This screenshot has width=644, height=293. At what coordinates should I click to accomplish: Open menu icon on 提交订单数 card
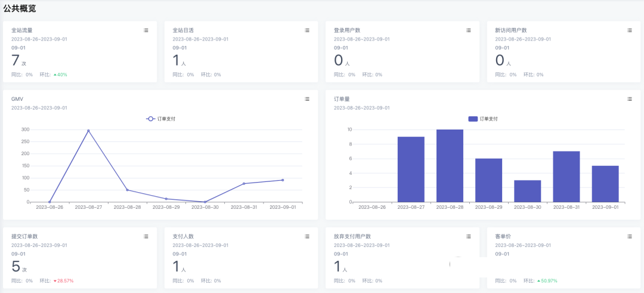point(146,236)
